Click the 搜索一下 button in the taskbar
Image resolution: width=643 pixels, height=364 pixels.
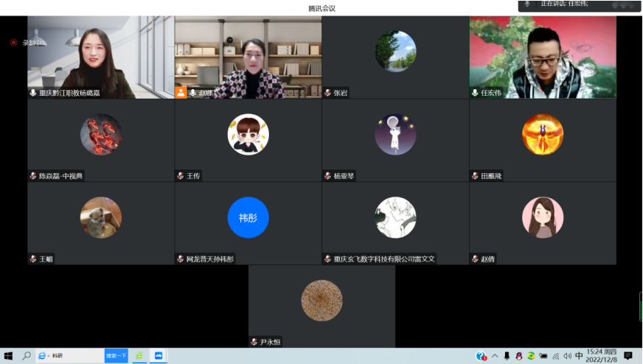click(x=117, y=356)
